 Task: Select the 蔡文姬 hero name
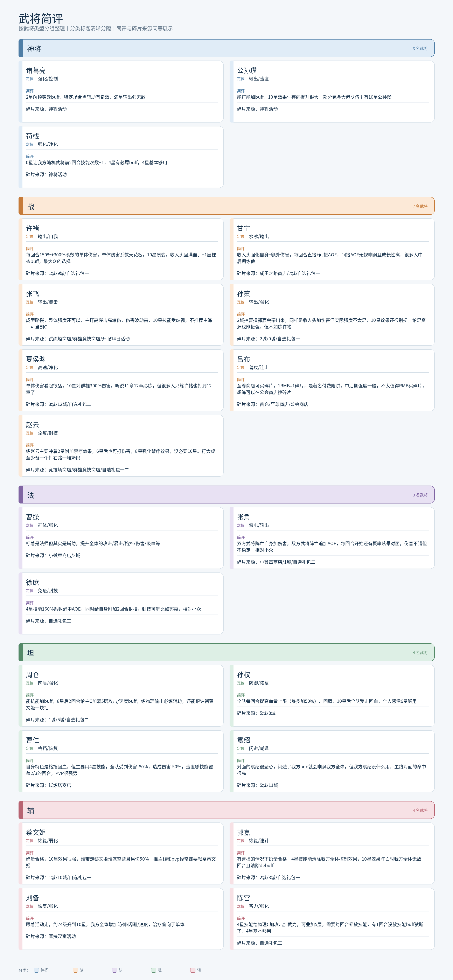36,832
